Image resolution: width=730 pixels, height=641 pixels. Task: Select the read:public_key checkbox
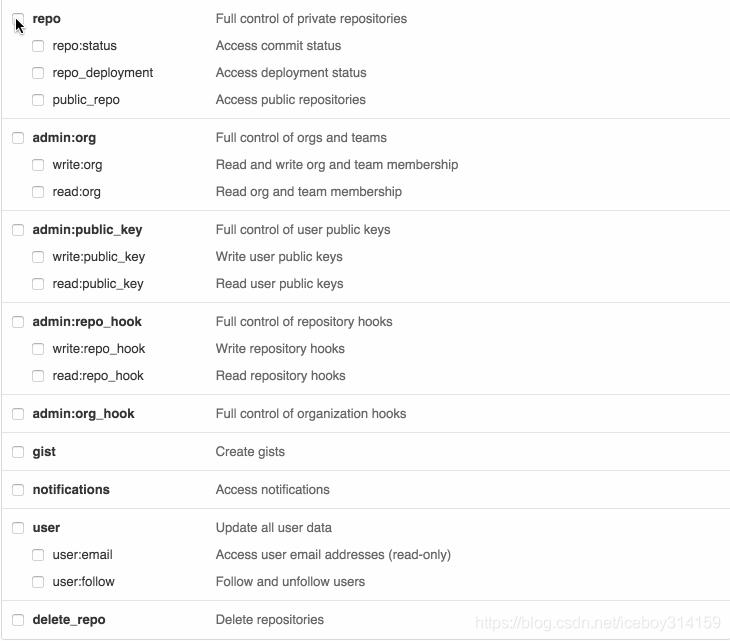38,284
